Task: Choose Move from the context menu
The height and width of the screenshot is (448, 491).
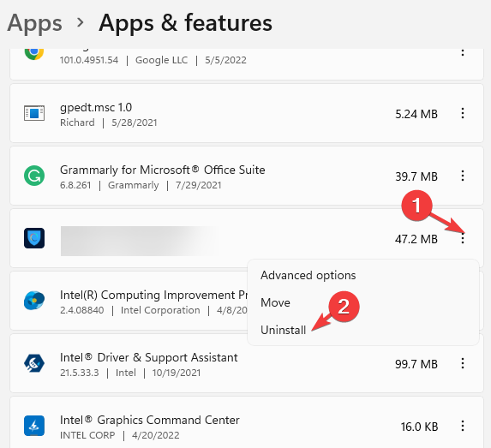Action: point(275,302)
